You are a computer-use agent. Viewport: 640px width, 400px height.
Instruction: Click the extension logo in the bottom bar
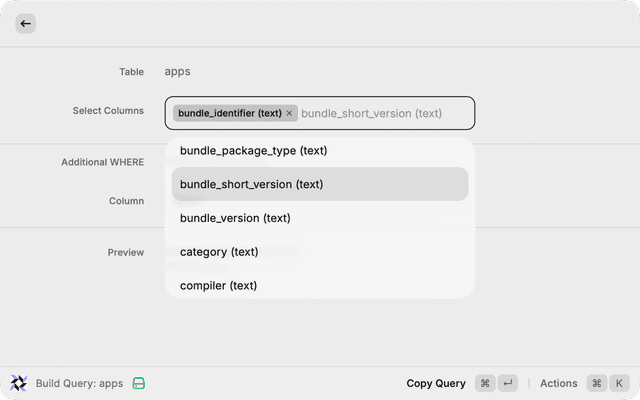pyautogui.click(x=19, y=383)
